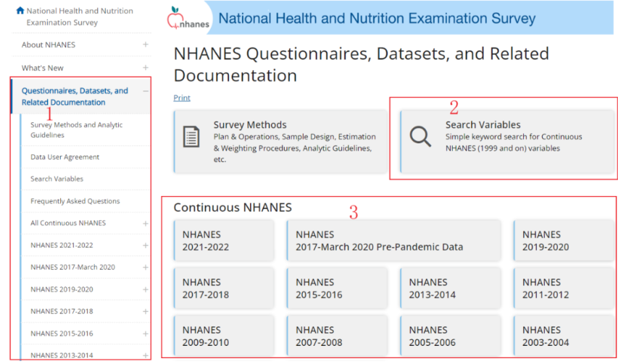Click the home icon beside National Health
This screenshot has width=618, height=364.
[x=20, y=11]
